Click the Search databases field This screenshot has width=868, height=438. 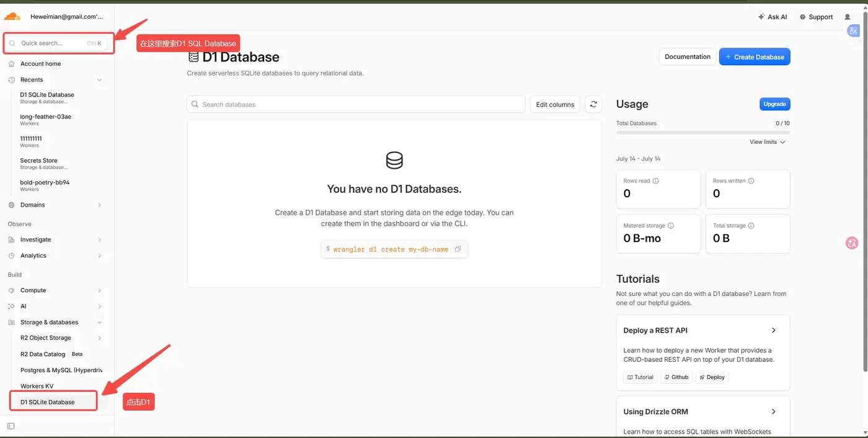(356, 104)
